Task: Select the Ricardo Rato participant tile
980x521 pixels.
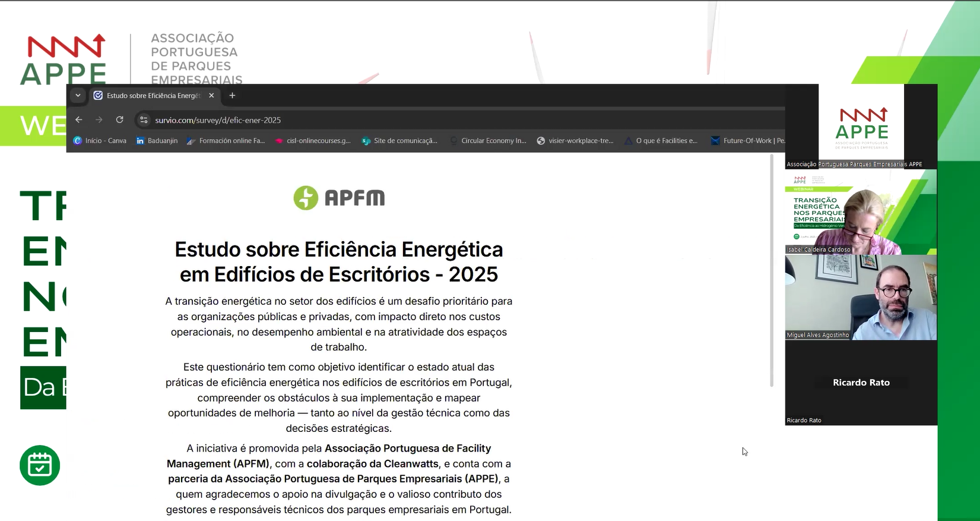Action: tap(861, 383)
